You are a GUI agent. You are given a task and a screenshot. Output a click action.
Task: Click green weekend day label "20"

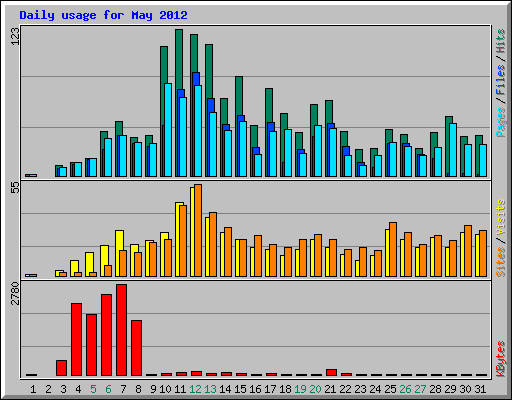coord(315,389)
